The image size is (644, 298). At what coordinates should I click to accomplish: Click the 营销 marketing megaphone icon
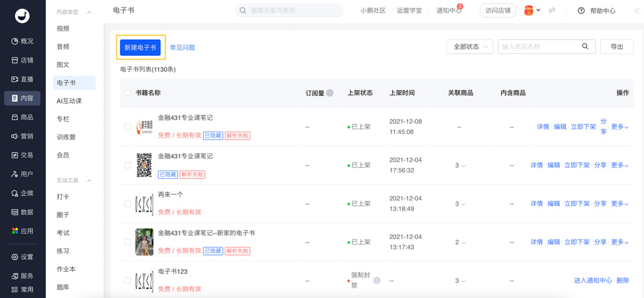pyautogui.click(x=15, y=136)
